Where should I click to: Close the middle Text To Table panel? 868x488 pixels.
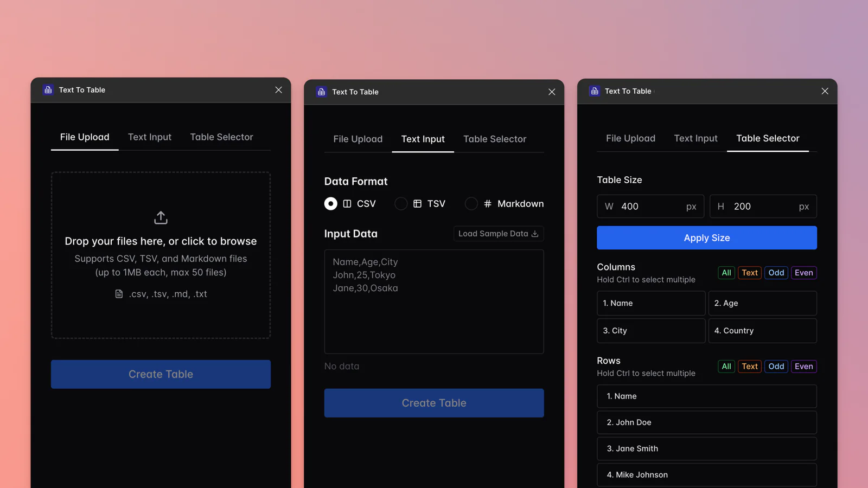tap(552, 92)
